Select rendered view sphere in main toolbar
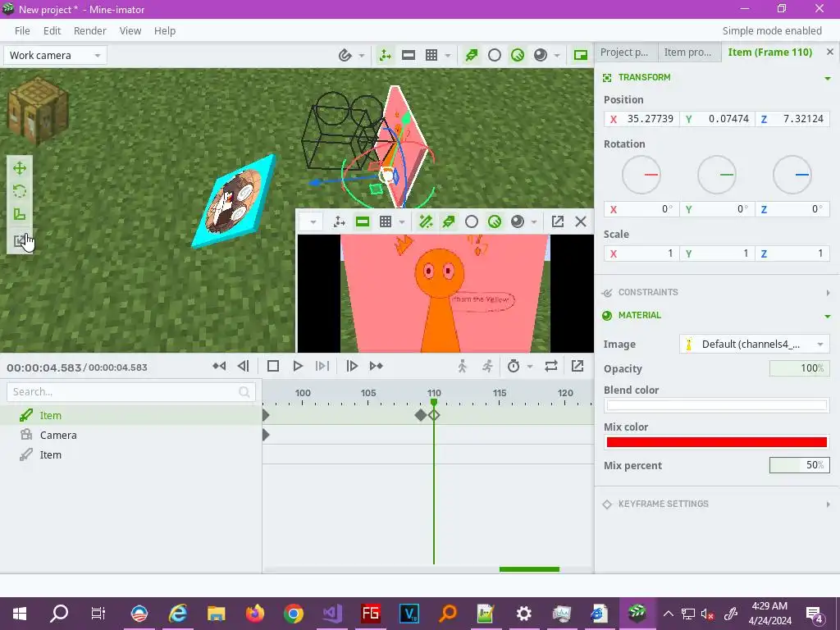This screenshot has width=840, height=630. click(x=541, y=55)
